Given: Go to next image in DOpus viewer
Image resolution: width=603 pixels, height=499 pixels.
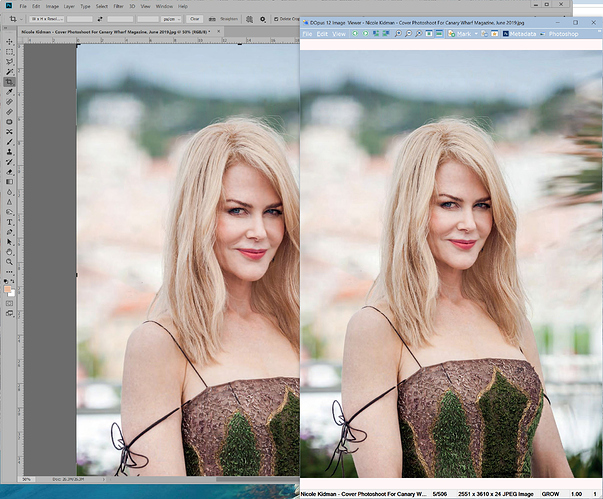Looking at the screenshot, I should [x=365, y=34].
